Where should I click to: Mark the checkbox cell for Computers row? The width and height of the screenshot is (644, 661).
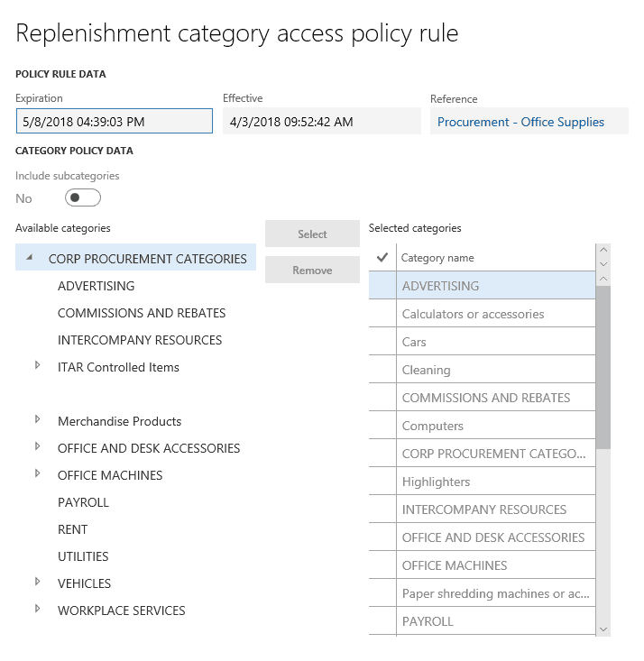382,426
